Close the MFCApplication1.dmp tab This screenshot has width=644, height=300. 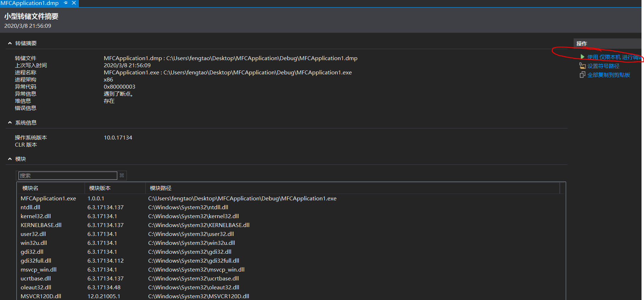pyautogui.click(x=74, y=3)
